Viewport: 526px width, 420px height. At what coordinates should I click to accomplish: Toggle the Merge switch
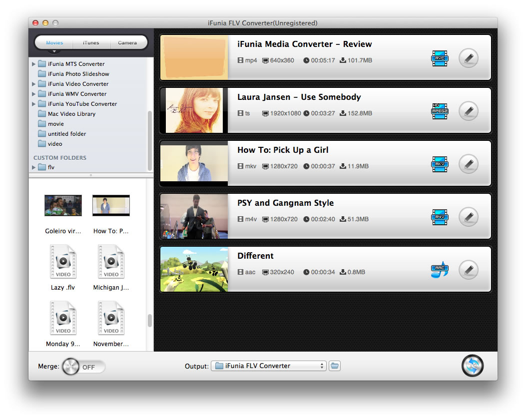click(83, 367)
